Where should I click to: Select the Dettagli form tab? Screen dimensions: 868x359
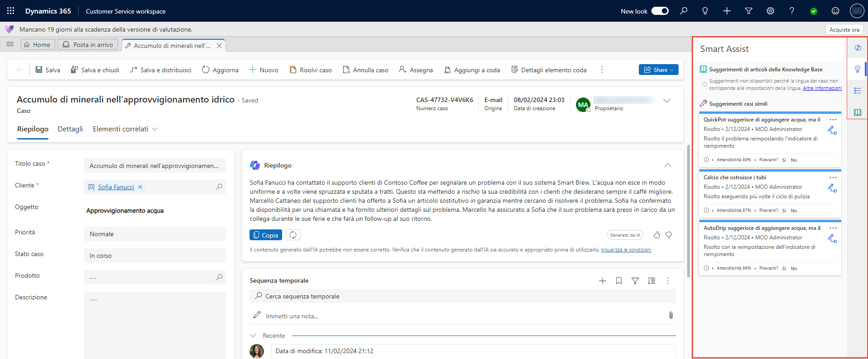(70, 129)
